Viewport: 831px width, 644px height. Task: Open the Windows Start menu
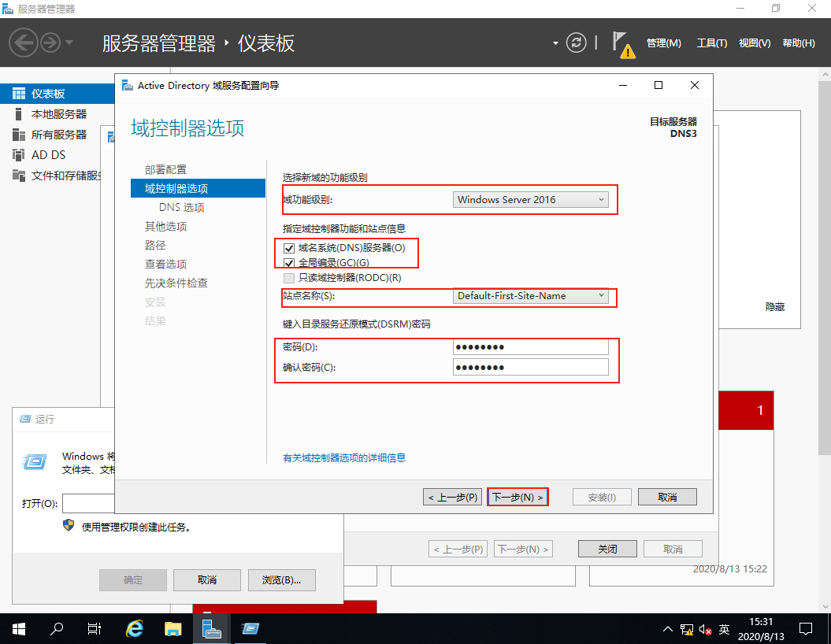(19, 629)
